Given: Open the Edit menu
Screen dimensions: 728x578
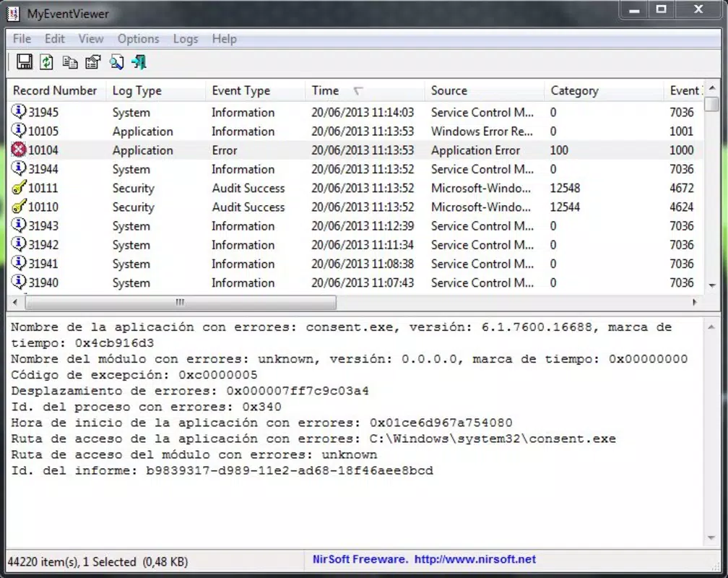Looking at the screenshot, I should click(x=54, y=38).
